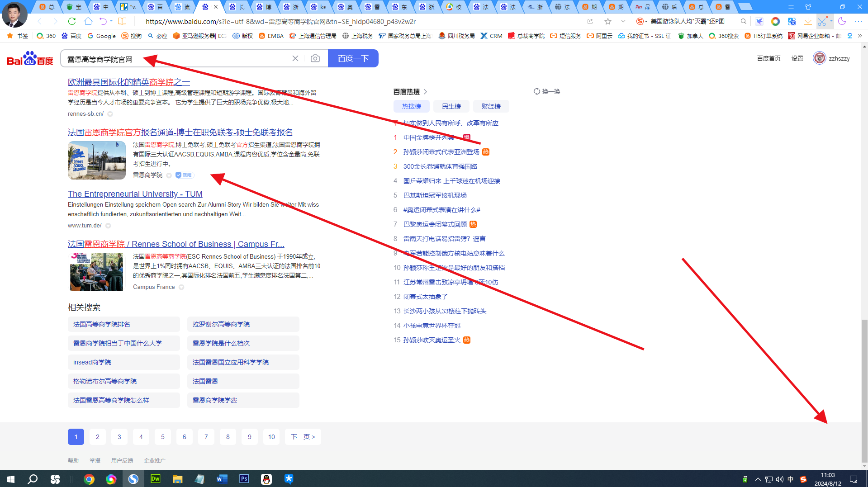868x487 pixels.
Task: Click the page reload icon
Action: pyautogui.click(x=71, y=21)
